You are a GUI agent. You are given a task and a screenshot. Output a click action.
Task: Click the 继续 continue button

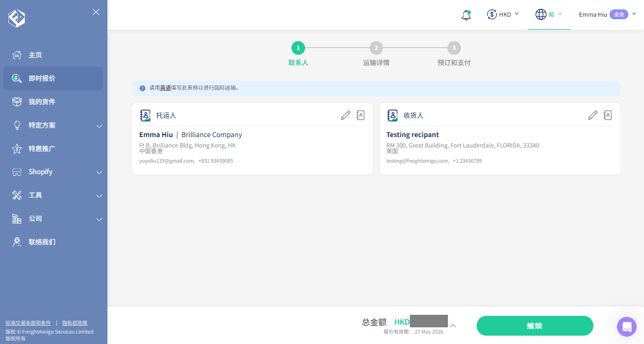click(x=535, y=326)
